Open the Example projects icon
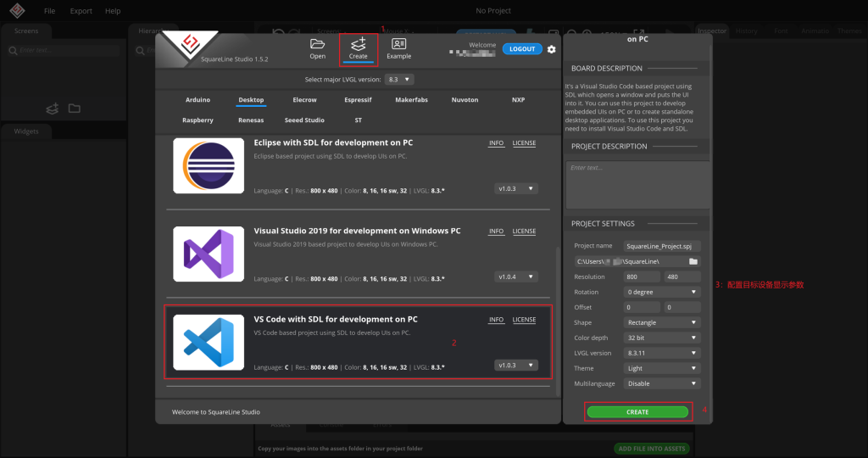This screenshot has width=868, height=458. (x=398, y=44)
